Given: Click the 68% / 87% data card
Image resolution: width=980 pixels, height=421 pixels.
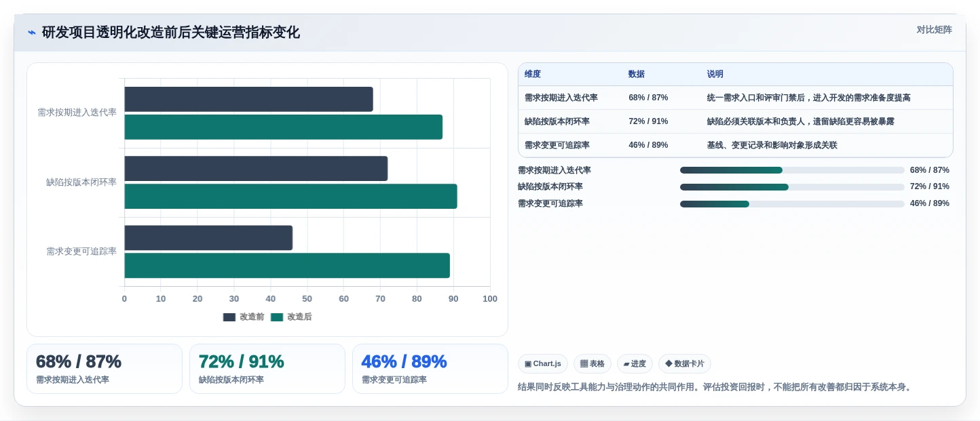Looking at the screenshot, I should click(105, 369).
